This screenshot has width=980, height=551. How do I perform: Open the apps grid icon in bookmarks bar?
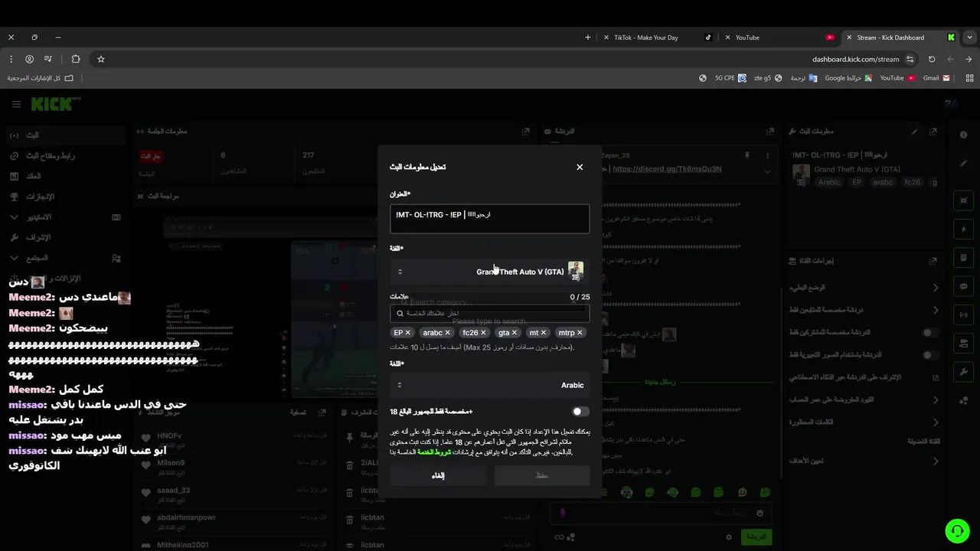pyautogui.click(x=970, y=78)
